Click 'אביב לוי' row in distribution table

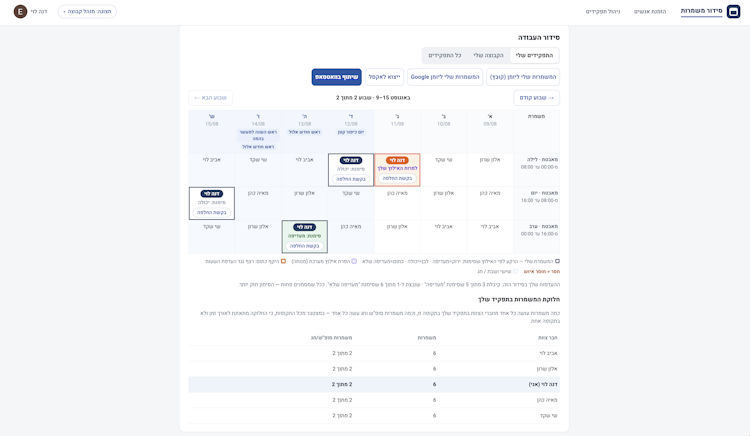click(374, 353)
